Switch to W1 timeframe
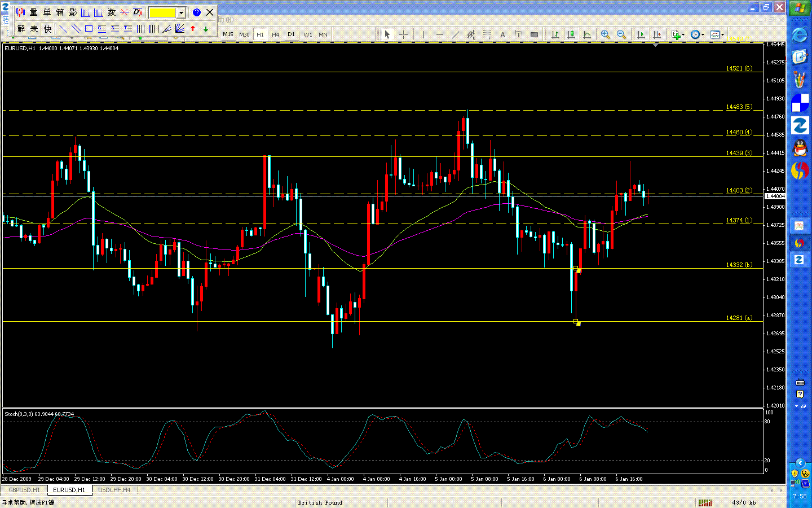The height and width of the screenshot is (508, 812). point(308,34)
